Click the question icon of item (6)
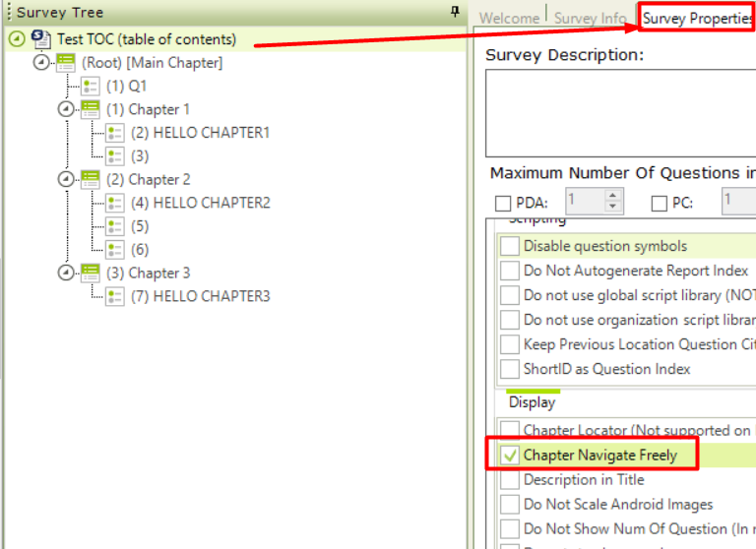The image size is (756, 549). click(115, 250)
